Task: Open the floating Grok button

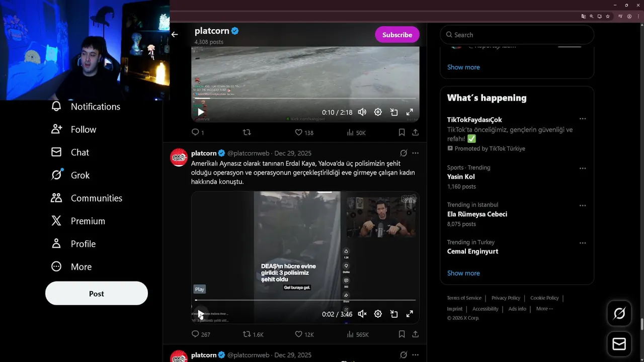Action: (619, 314)
